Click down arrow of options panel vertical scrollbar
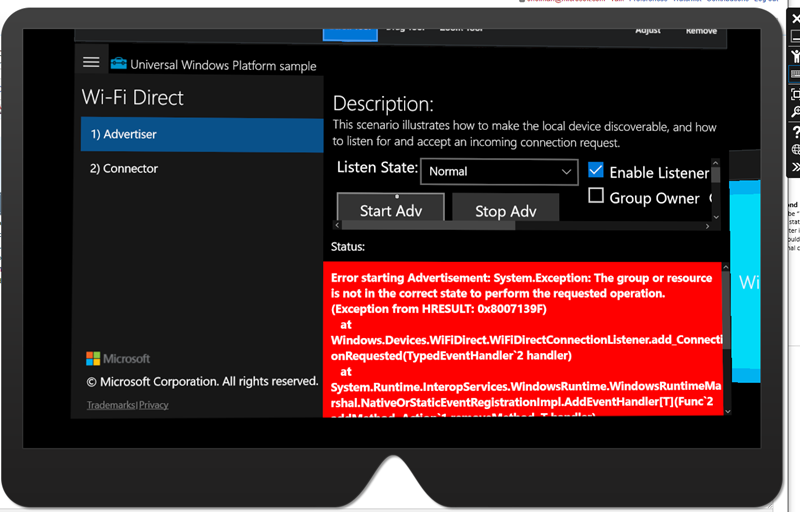 pyautogui.click(x=716, y=217)
